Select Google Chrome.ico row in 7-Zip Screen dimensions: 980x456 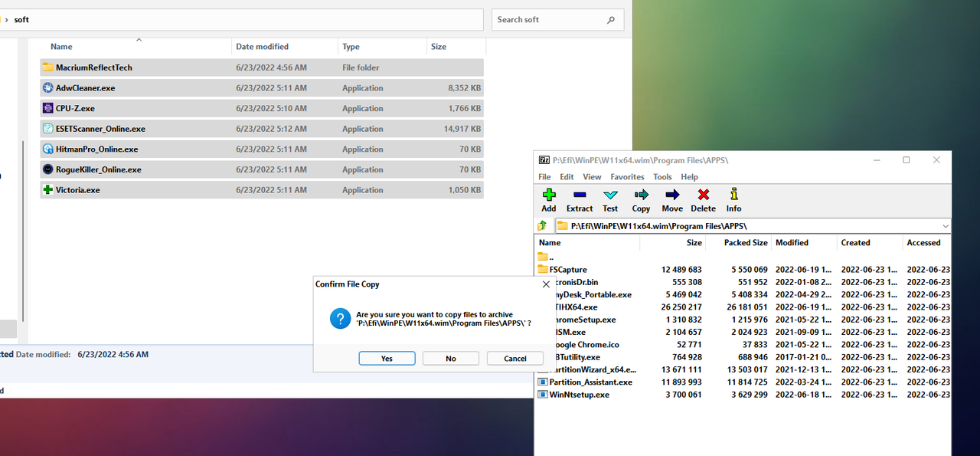[x=743, y=345]
